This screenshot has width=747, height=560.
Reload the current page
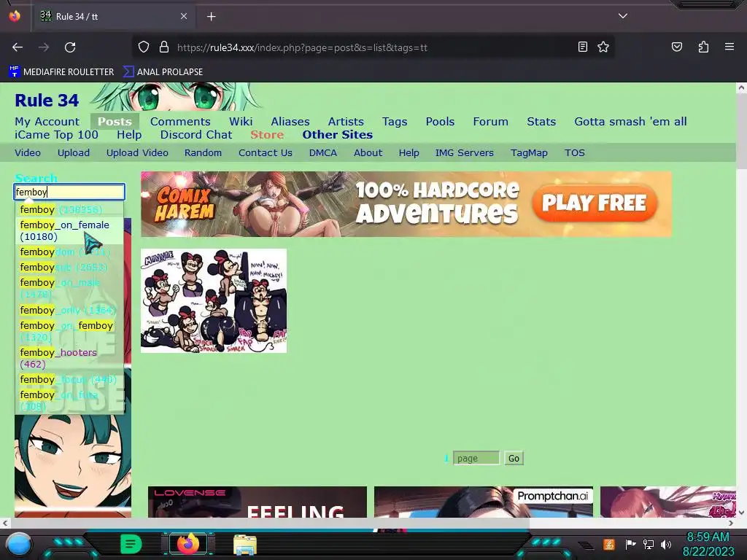pyautogui.click(x=70, y=47)
